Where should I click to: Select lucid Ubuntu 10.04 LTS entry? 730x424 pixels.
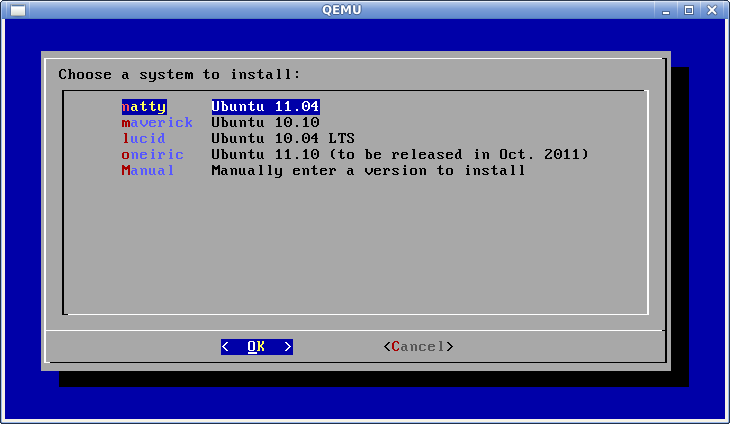238,138
